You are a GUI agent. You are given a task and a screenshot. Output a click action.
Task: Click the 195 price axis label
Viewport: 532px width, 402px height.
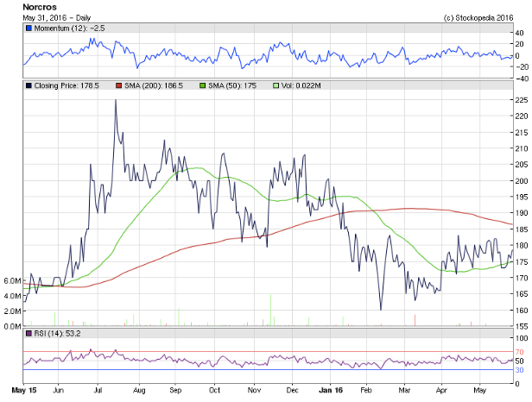pyautogui.click(x=522, y=197)
